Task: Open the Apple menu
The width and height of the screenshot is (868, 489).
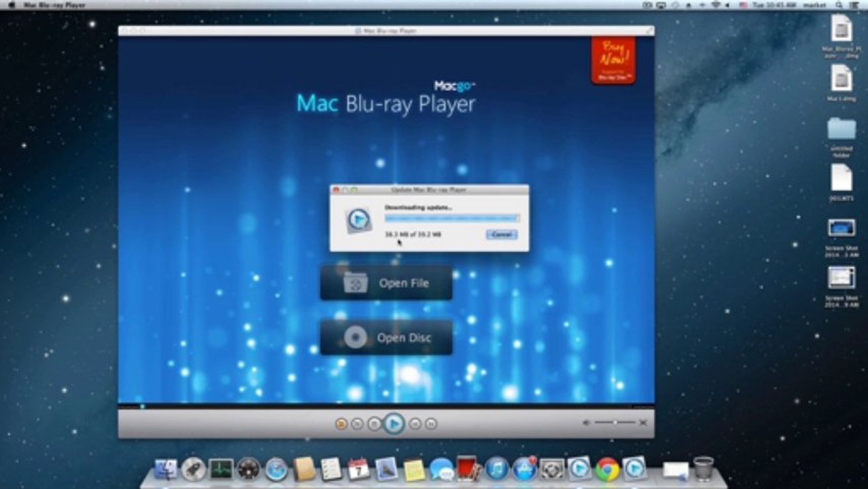Action: [x=11, y=5]
